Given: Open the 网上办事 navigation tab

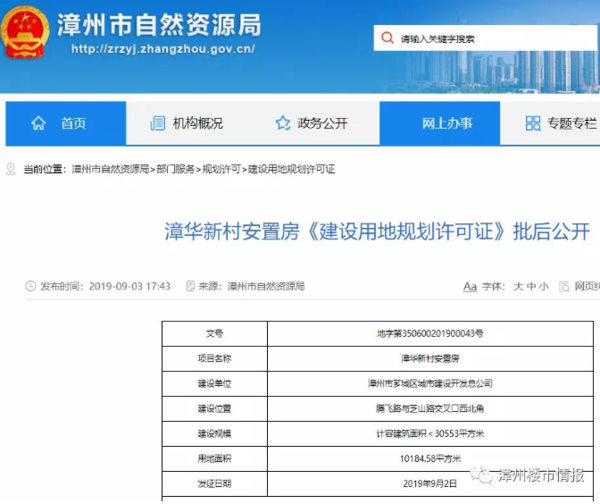Looking at the screenshot, I should click(x=447, y=124).
